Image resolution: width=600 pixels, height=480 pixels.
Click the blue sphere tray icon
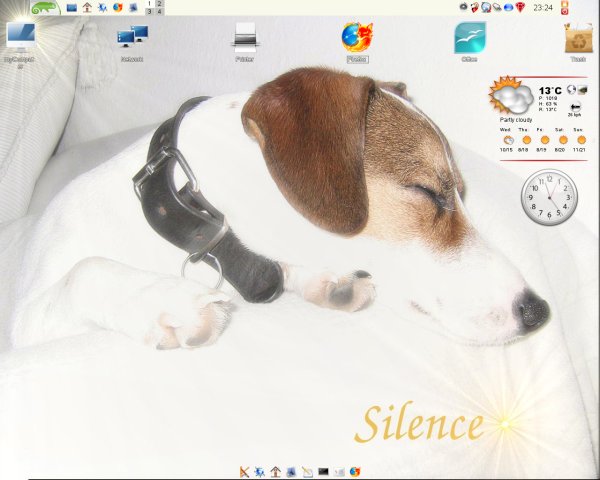click(508, 7)
